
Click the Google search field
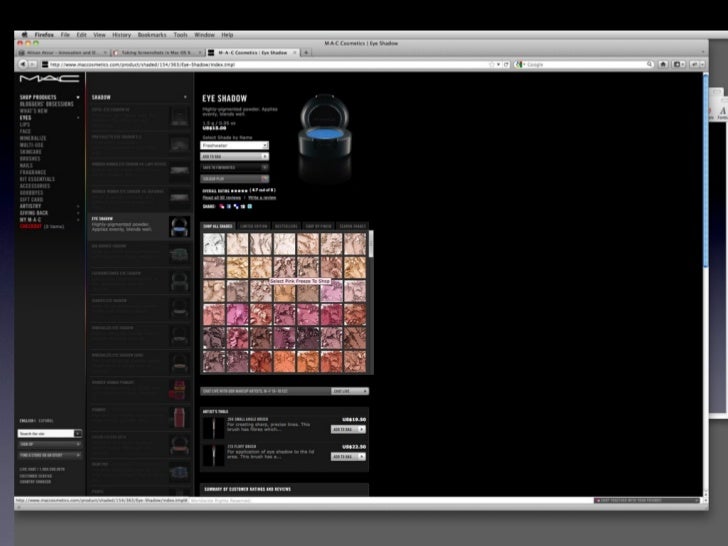(x=586, y=65)
